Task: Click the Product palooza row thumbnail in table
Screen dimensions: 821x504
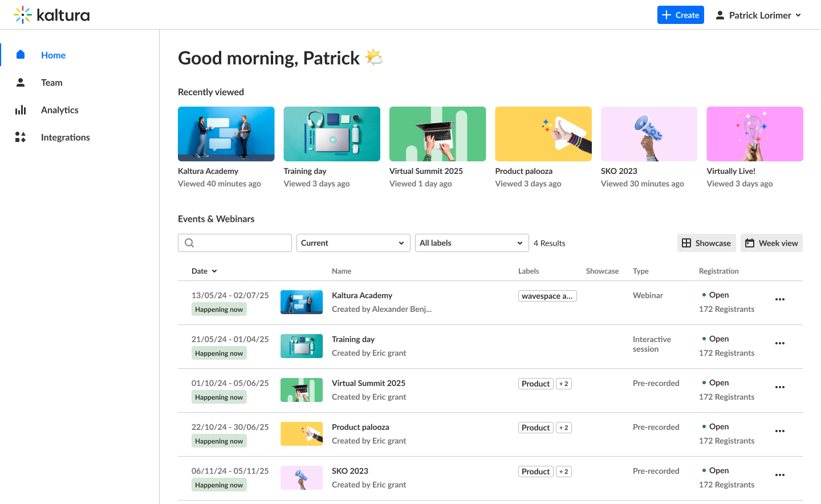Action: tap(302, 434)
